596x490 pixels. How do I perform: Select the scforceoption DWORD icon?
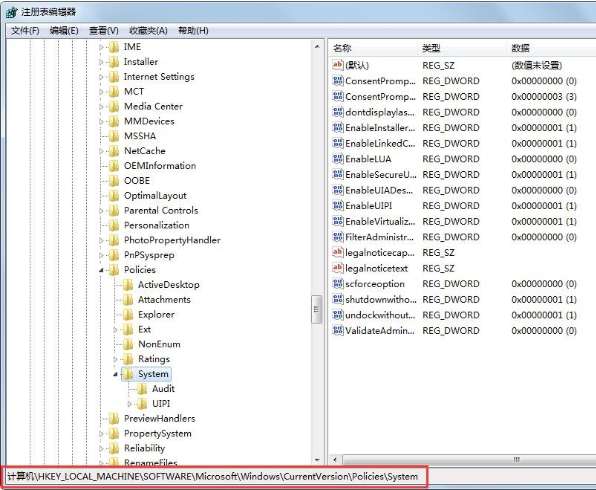coord(338,284)
